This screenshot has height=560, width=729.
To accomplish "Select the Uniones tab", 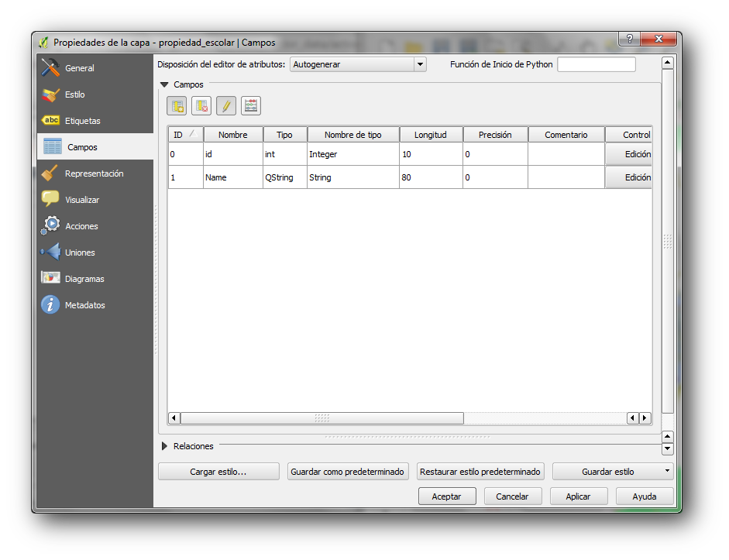I will point(95,253).
